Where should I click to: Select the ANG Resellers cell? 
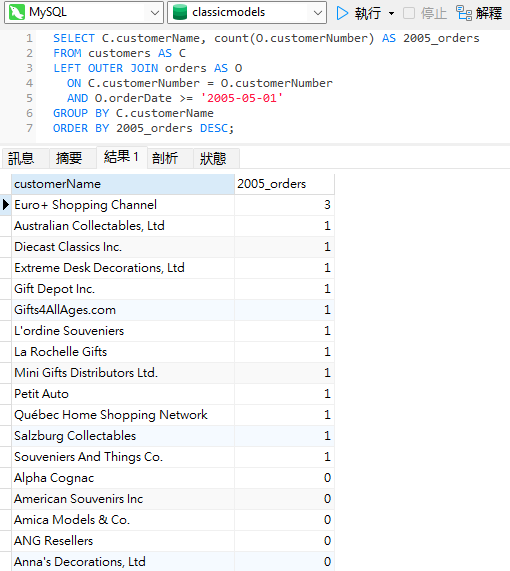[123, 541]
